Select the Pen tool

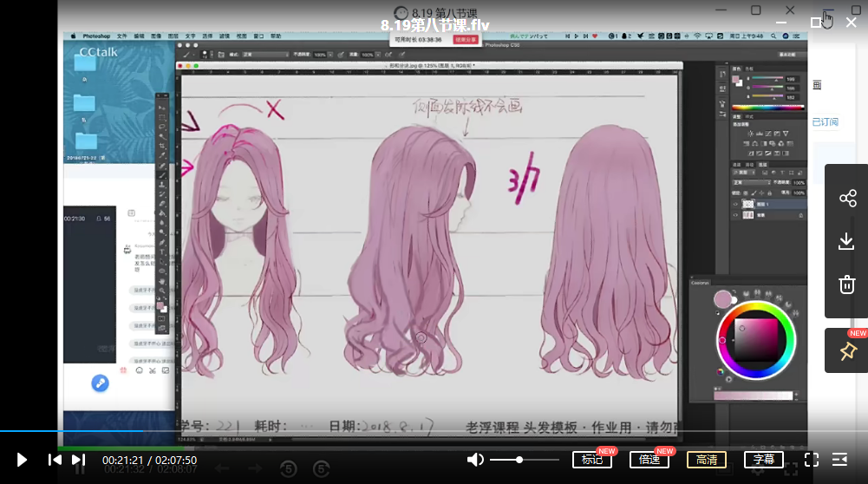point(162,241)
